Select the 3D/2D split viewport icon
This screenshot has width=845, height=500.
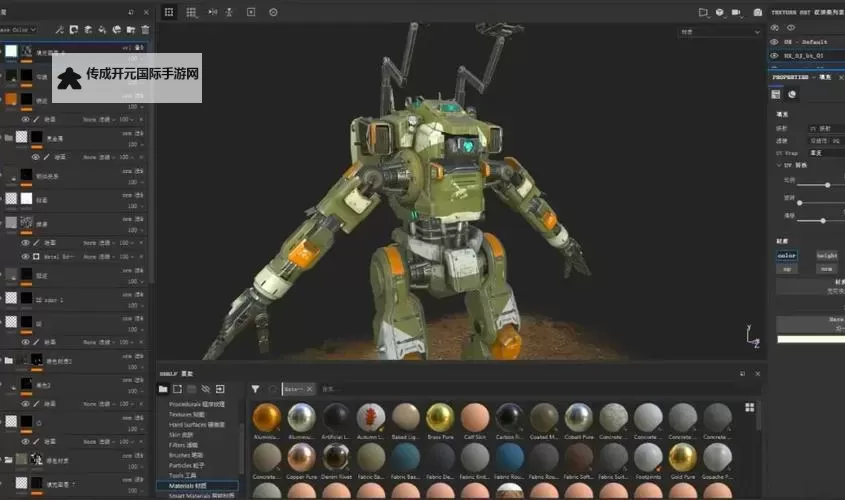pos(169,12)
